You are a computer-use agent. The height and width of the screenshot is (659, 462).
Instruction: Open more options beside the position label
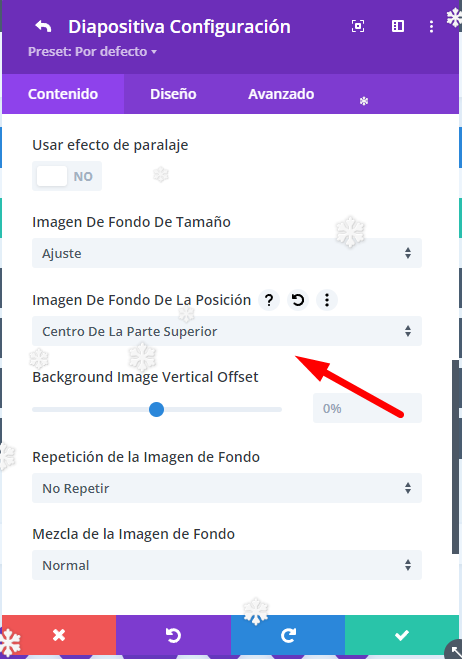coord(327,300)
